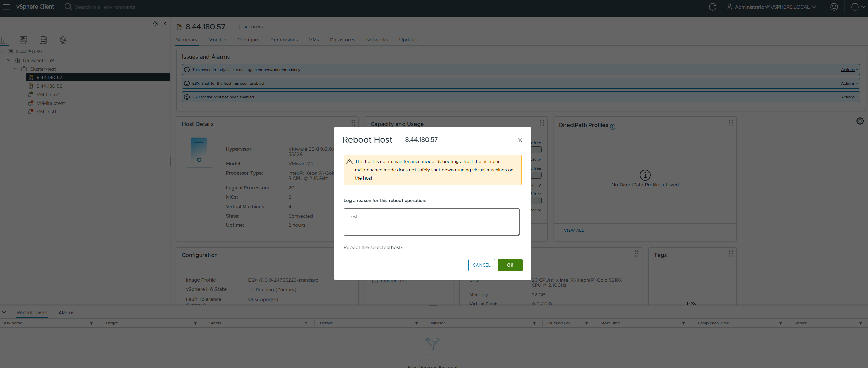Close the Reboot Host dialog
The image size is (868, 368).
click(x=520, y=140)
